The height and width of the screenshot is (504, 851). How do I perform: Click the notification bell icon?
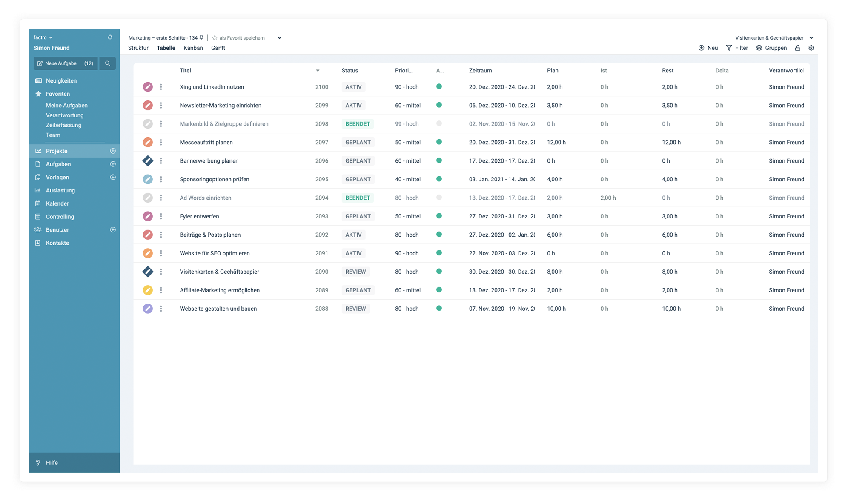click(110, 37)
